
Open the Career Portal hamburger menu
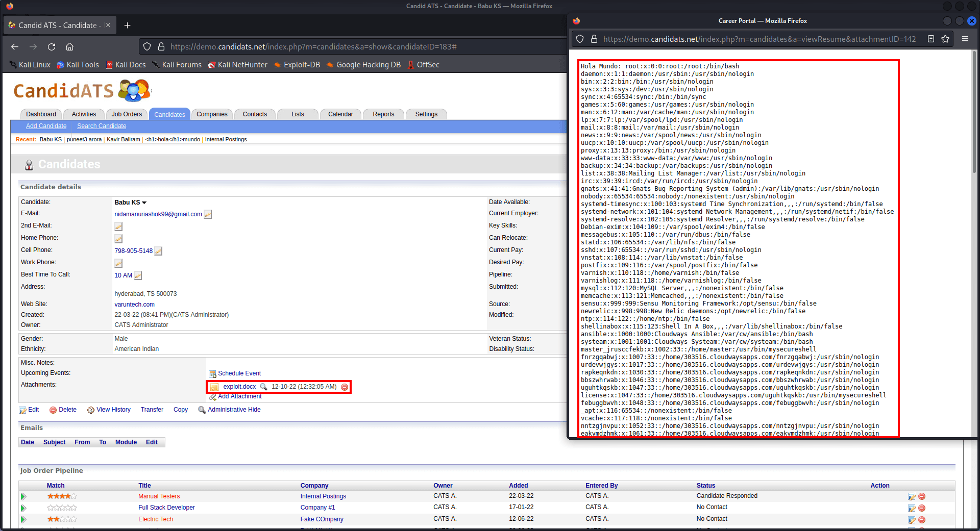[965, 39]
